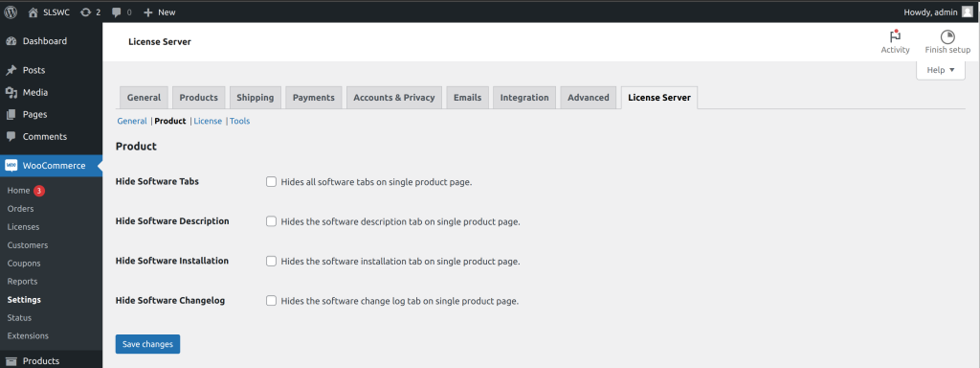Click WooCommerce menu label
Screen dimensions: 980x368
click(x=55, y=166)
